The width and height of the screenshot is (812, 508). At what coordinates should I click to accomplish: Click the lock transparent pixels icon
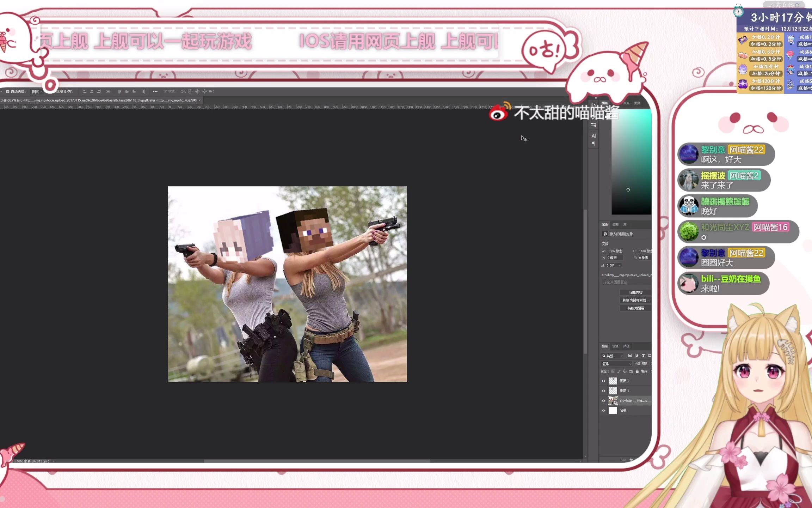coord(613,371)
